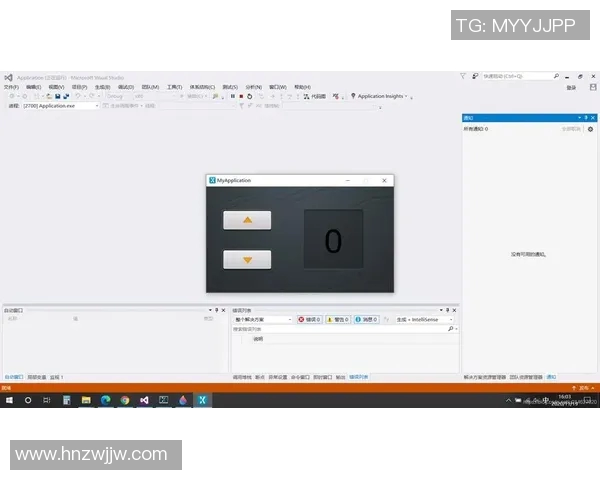Stop debugging with the red square icon
This screenshot has height=480, width=600.
(241, 96)
